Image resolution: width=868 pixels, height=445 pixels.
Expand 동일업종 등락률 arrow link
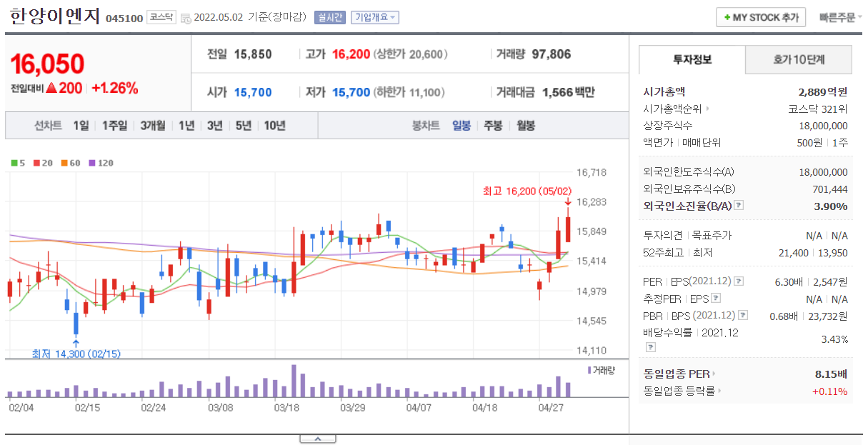click(x=719, y=391)
